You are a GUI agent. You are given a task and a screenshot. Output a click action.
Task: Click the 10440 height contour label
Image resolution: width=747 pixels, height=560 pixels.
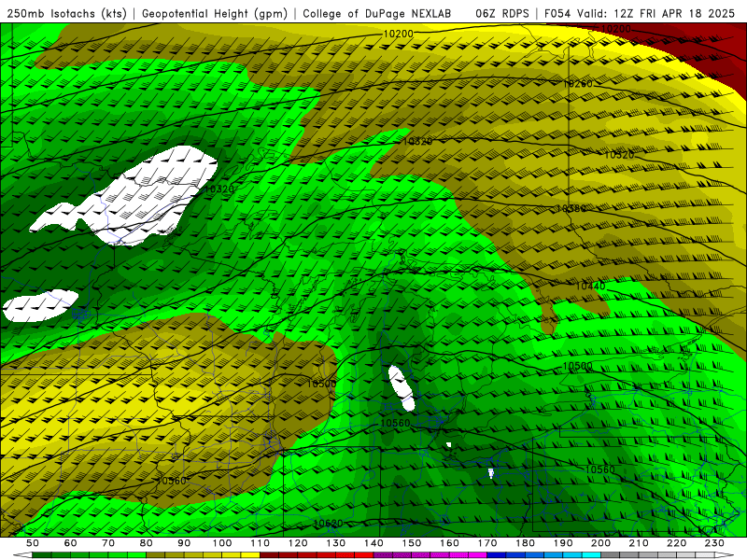click(590, 287)
